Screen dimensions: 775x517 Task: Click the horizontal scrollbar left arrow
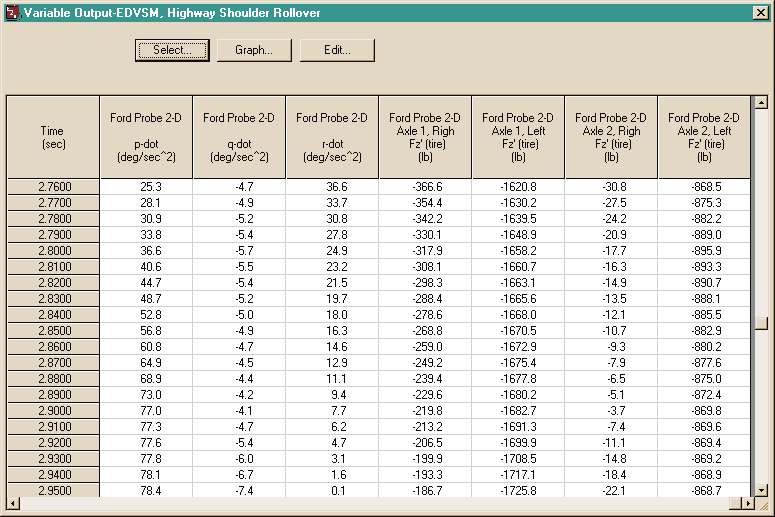pyautogui.click(x=13, y=504)
